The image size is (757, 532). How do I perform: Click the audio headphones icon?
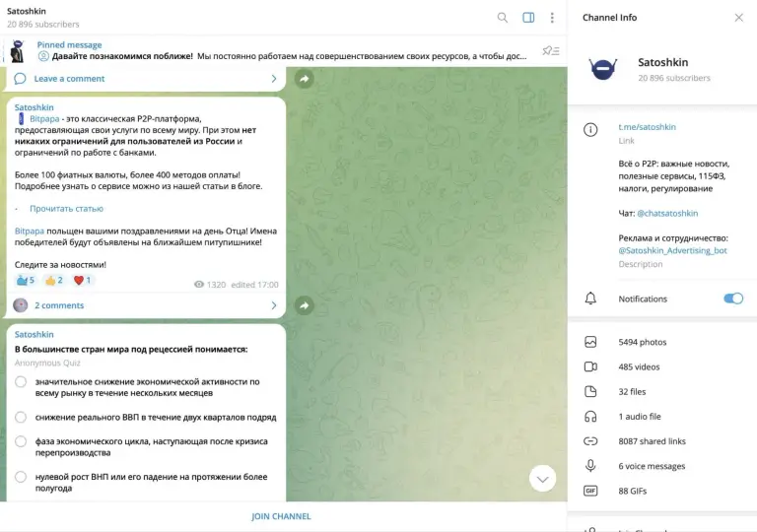tap(590, 416)
